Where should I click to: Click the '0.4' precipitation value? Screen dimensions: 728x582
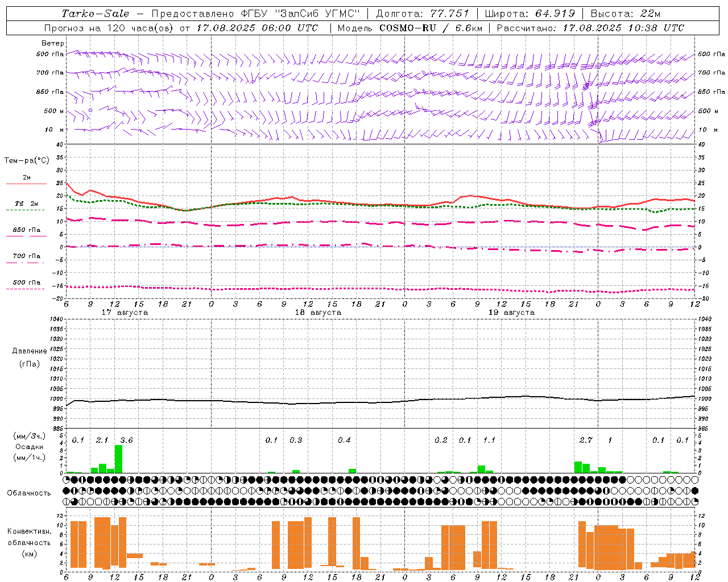click(x=344, y=440)
